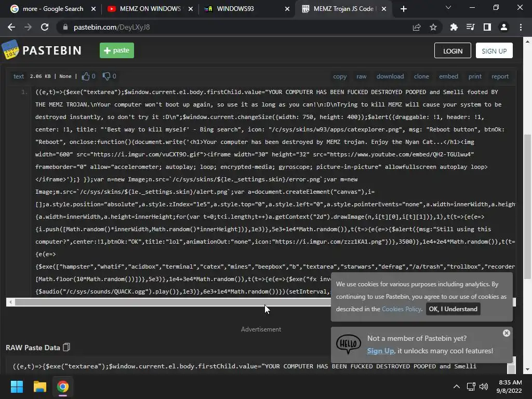Click the 'RAW Paste Data' heading
The height and width of the screenshot is (399, 532).
pyautogui.click(x=33, y=348)
